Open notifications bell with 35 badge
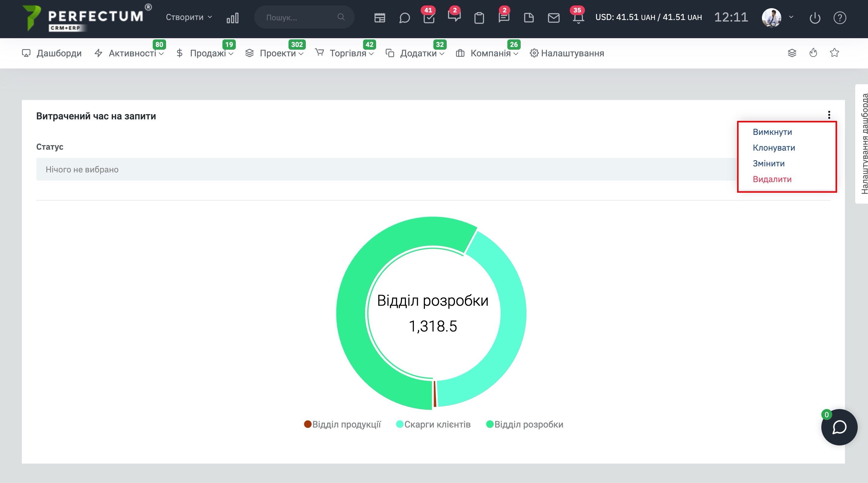Image resolution: width=868 pixels, height=483 pixels. [x=578, y=18]
